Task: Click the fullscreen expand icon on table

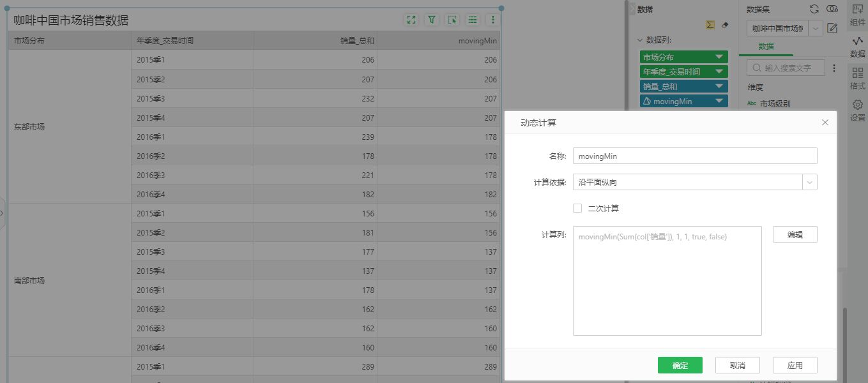Action: (x=411, y=20)
